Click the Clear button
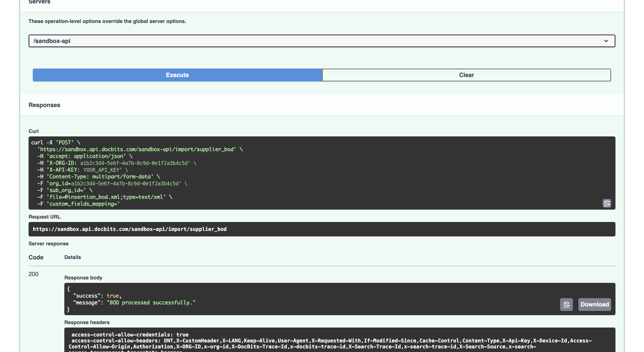This screenshot has width=644, height=352. 467,75
